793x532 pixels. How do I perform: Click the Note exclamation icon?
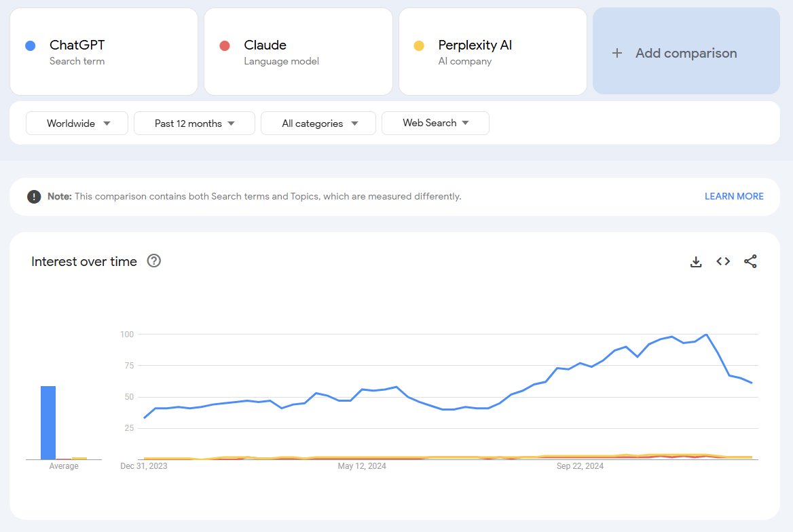point(34,196)
